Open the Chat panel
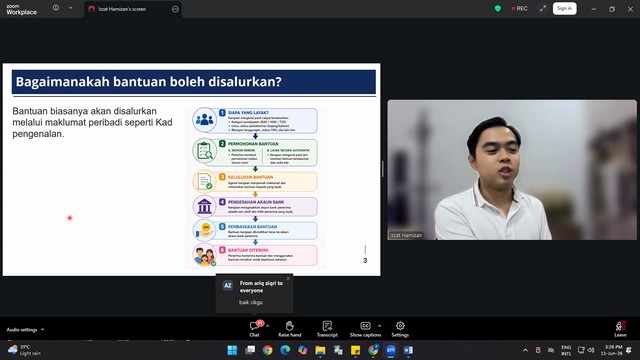This screenshot has width=640, height=360. 255,329
